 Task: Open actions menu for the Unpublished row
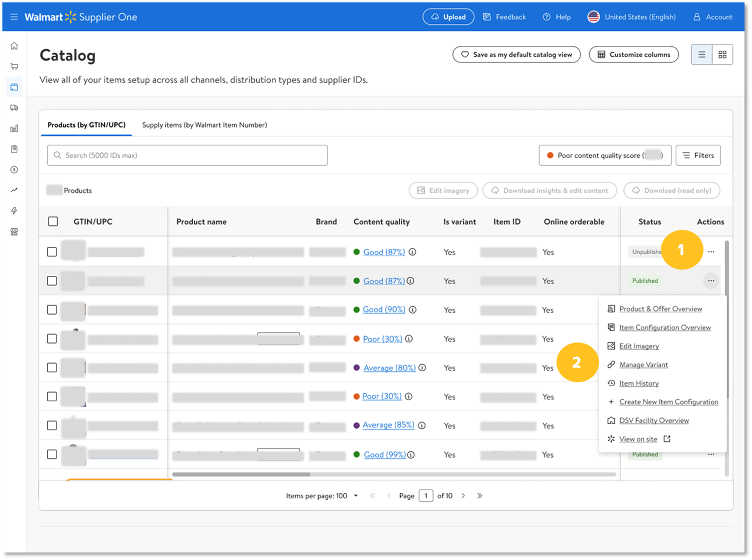tap(711, 252)
